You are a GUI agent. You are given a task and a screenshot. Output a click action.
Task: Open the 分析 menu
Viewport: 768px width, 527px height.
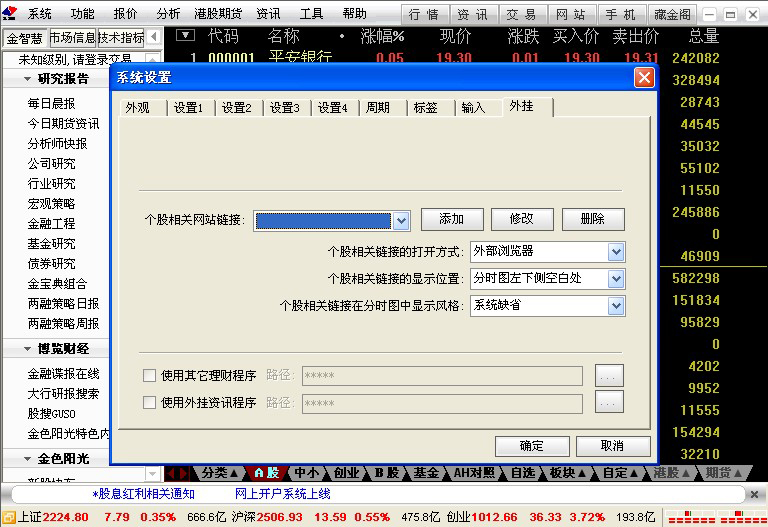tap(168, 14)
